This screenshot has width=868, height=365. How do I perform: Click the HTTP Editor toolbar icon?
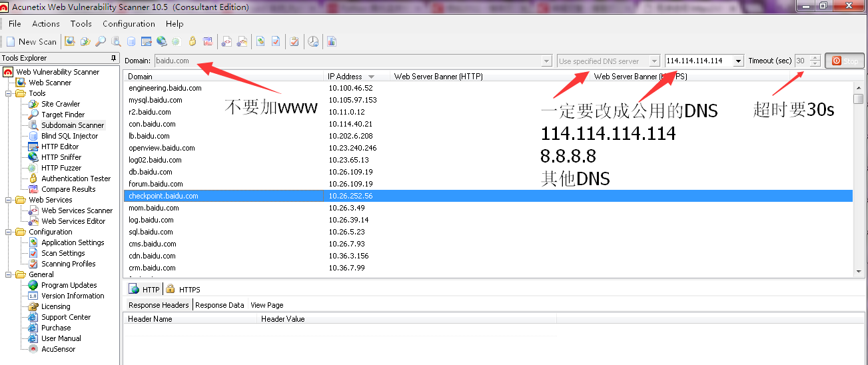(x=147, y=41)
